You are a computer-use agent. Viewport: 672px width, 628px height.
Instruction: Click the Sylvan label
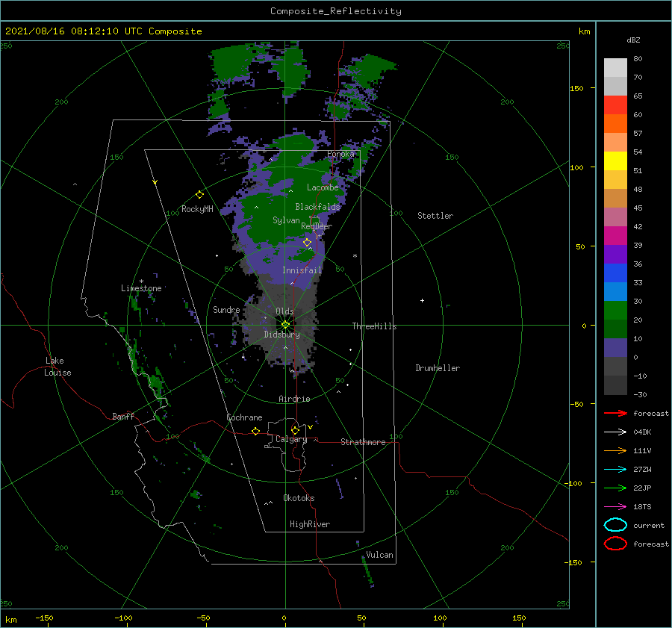coord(286,220)
